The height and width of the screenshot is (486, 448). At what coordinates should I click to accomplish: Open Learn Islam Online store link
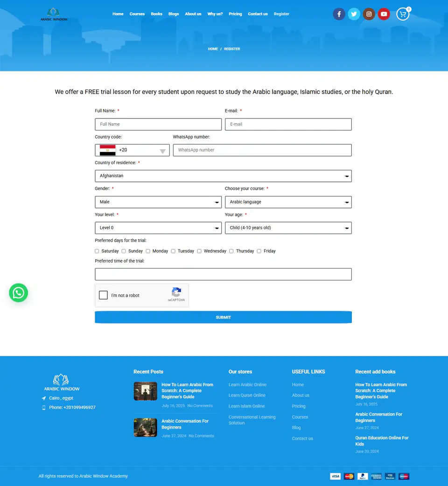coord(246,406)
